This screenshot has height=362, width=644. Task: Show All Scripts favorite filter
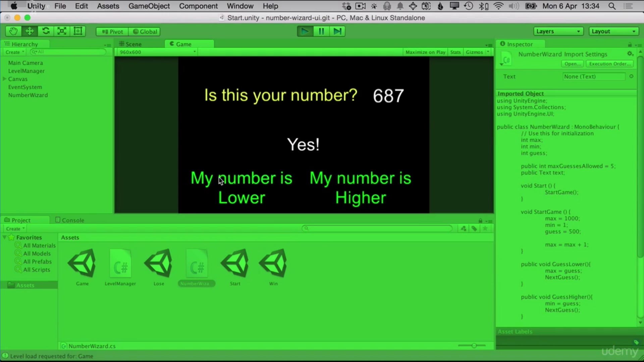pyautogui.click(x=33, y=269)
